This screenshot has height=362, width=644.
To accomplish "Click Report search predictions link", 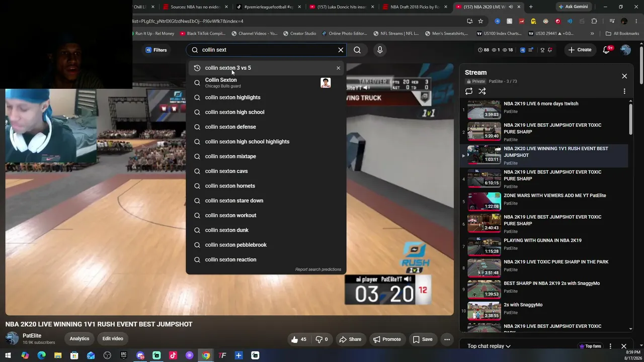I will coord(318,269).
